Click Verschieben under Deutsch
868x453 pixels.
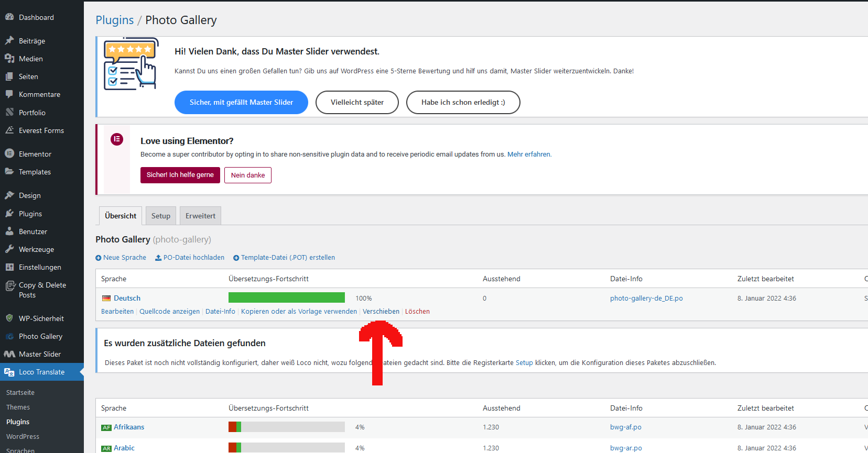coord(381,311)
